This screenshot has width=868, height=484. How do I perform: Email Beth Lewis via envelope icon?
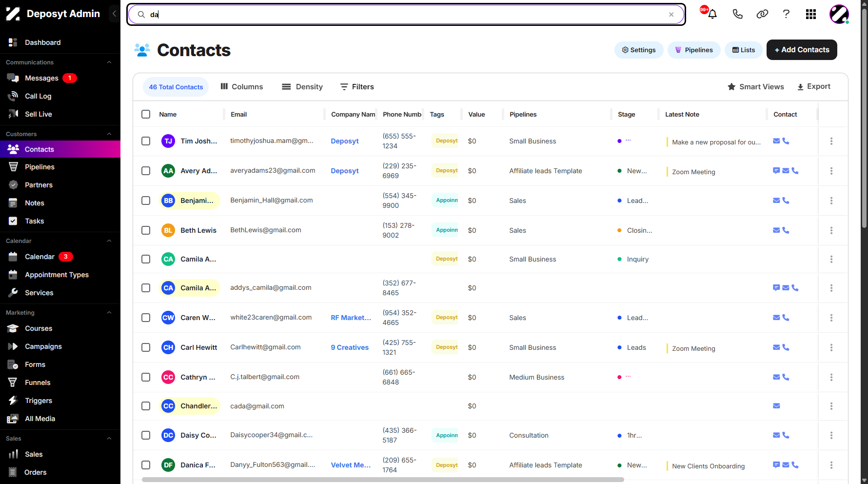pyautogui.click(x=776, y=230)
